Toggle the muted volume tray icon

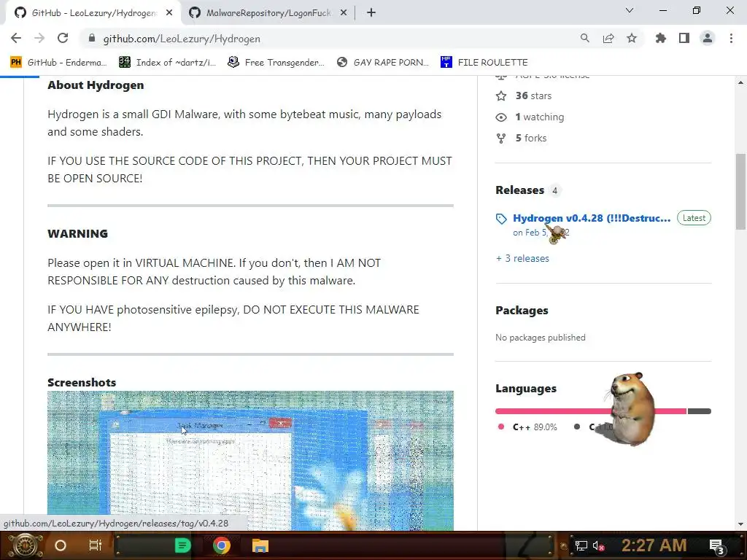click(x=600, y=545)
